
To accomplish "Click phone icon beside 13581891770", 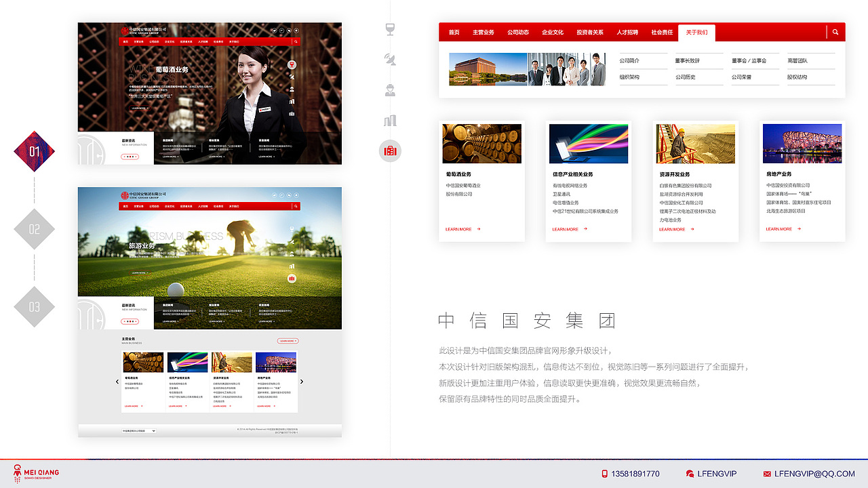I will tap(604, 474).
